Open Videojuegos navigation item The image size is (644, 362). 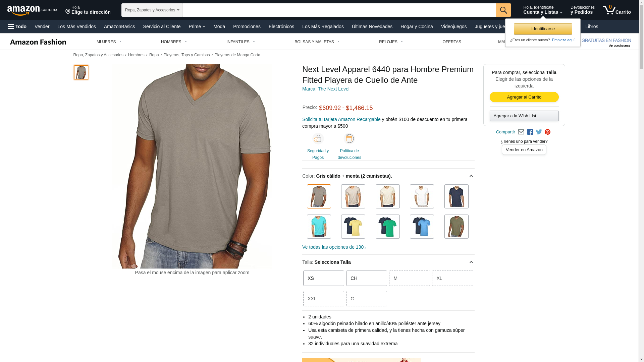coord(453,26)
